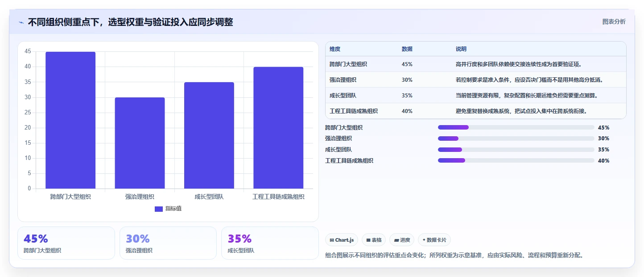Open the 45% 跨部门大型组织 stat card
Viewport: 644px width, 277px height.
pos(66,243)
